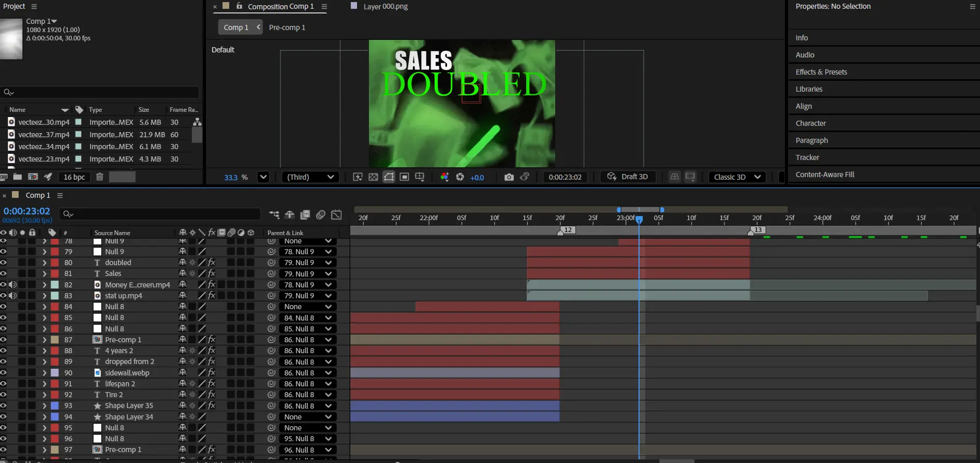This screenshot has width=980, height=463.
Task: Expand properties of layer 87 Pre-comp 1
Action: pyautogui.click(x=44, y=340)
